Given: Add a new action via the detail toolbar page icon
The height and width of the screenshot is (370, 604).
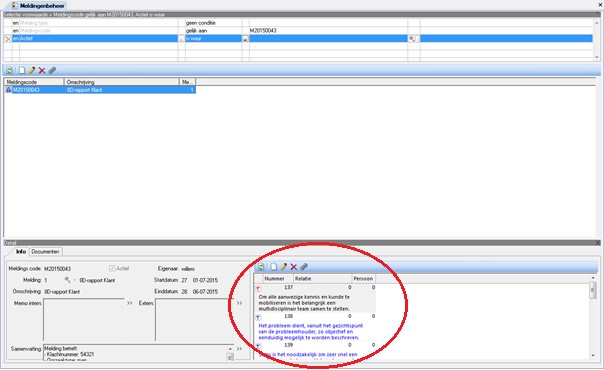Looking at the screenshot, I should pos(273,267).
